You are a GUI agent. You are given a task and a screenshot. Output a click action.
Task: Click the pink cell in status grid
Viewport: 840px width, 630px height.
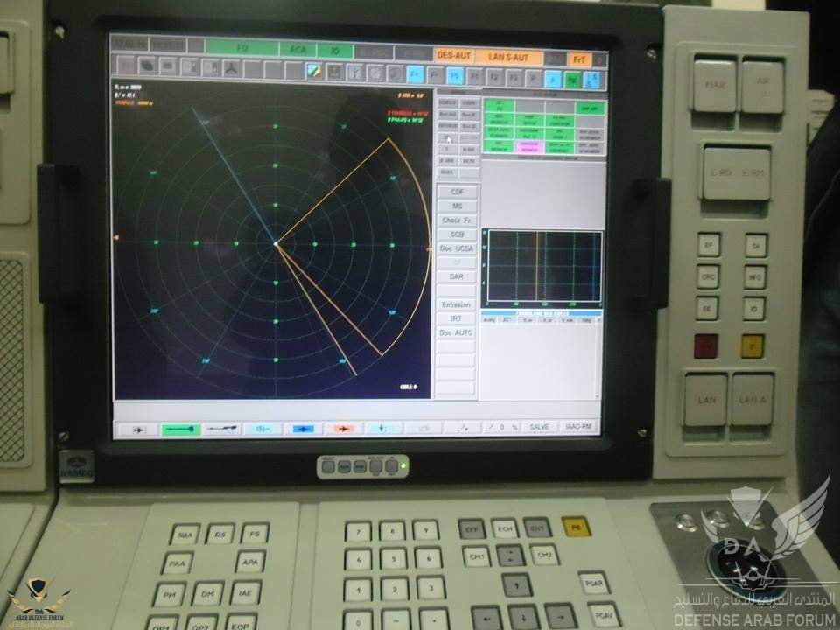530,146
